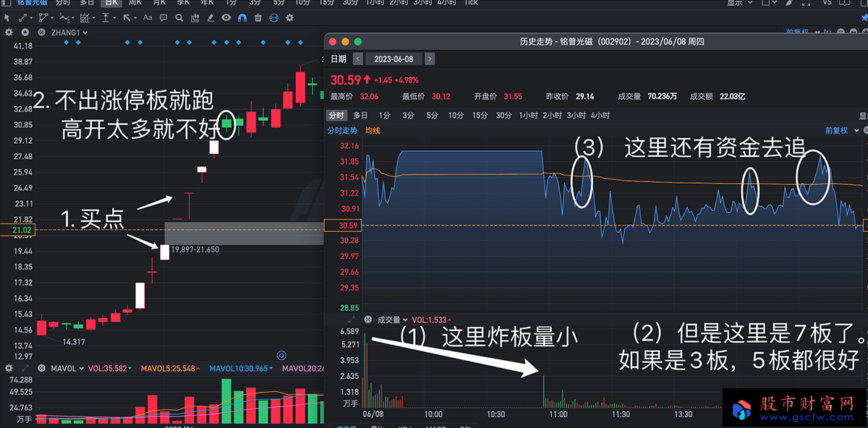This screenshot has height=428, width=868.
Task: Select 3分 tab in history window
Action: point(409,116)
